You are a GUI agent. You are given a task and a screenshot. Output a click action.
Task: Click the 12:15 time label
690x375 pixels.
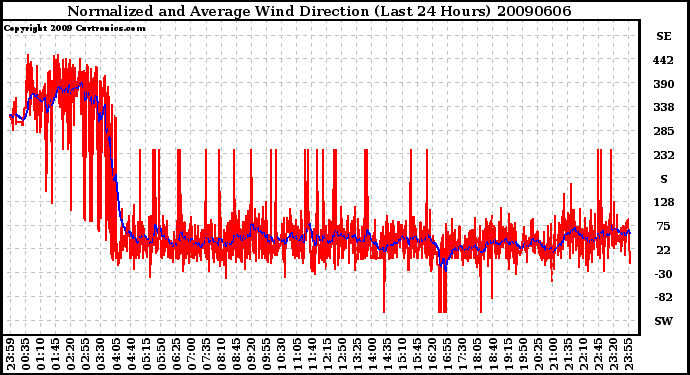tap(327, 354)
